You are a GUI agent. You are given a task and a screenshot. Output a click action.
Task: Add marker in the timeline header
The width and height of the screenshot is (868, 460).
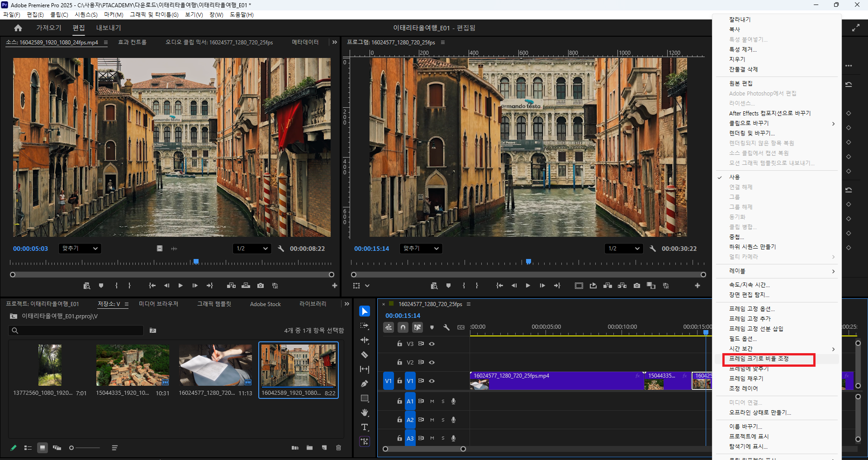pyautogui.click(x=432, y=327)
